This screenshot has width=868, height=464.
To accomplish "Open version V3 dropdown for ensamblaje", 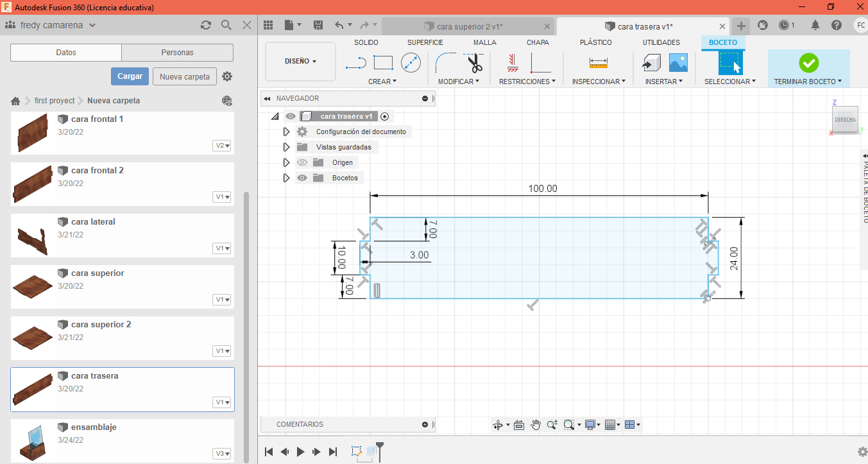I will [x=222, y=454].
